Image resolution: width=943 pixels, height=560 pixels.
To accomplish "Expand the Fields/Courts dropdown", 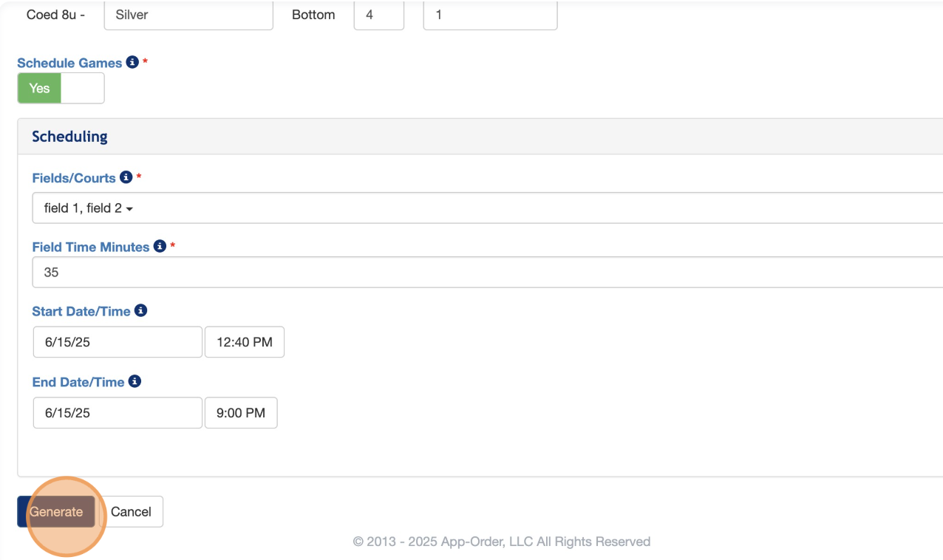I will 488,208.
